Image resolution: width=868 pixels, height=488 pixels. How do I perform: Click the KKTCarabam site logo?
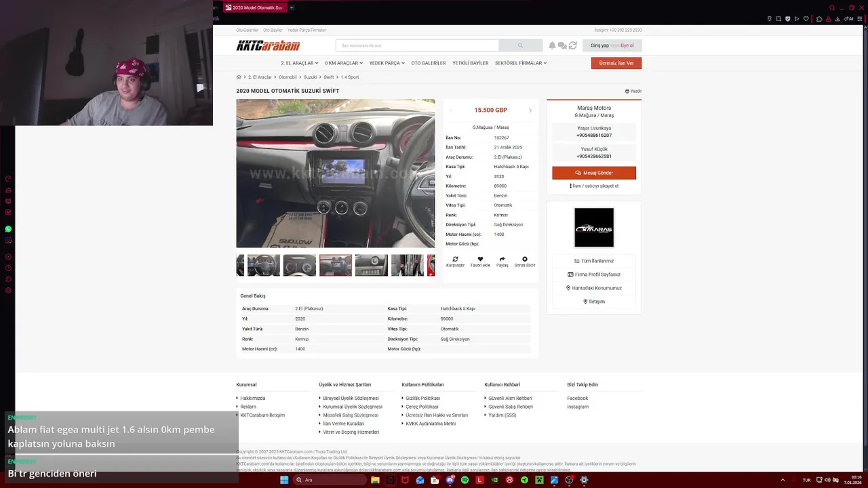(x=268, y=45)
